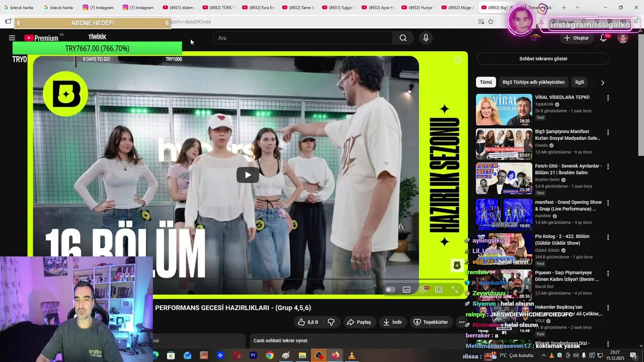Open manifest Grand Opening Show title
Screen dimensions: 644x362
click(x=568, y=206)
